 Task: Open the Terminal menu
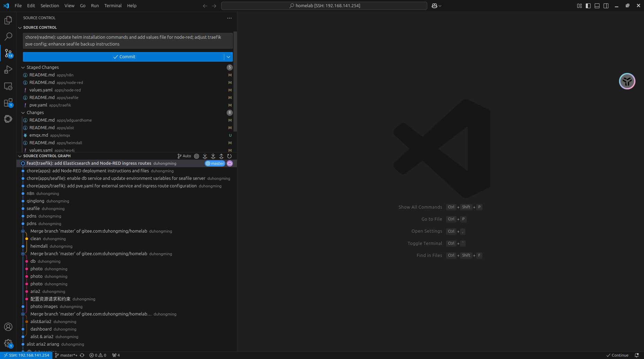113,6
